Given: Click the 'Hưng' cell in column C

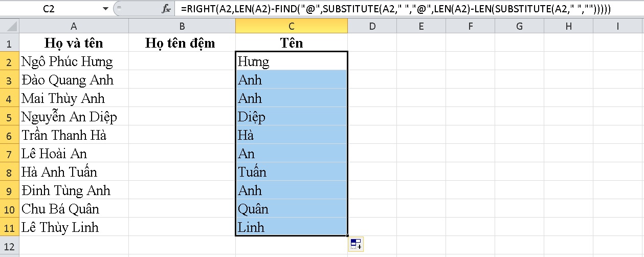Looking at the screenshot, I should coord(291,61).
